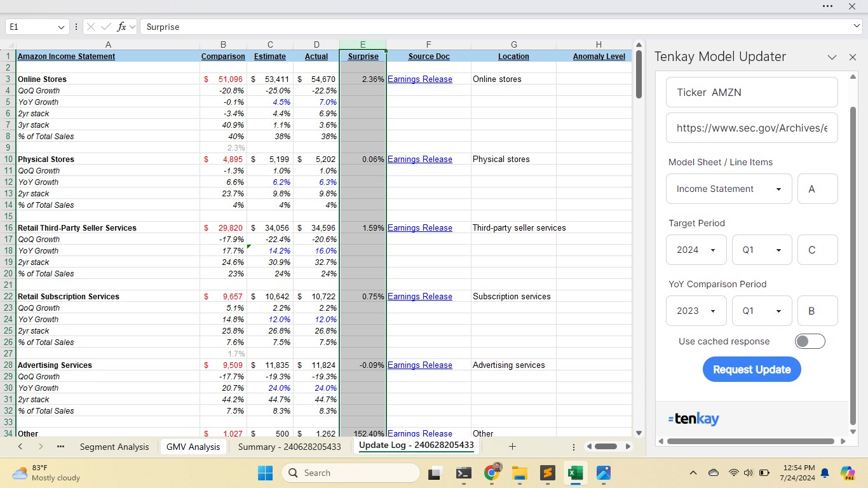Image resolution: width=868 pixels, height=488 pixels.
Task: Click the select-all corner of the worksheet
Action: pos(8,44)
